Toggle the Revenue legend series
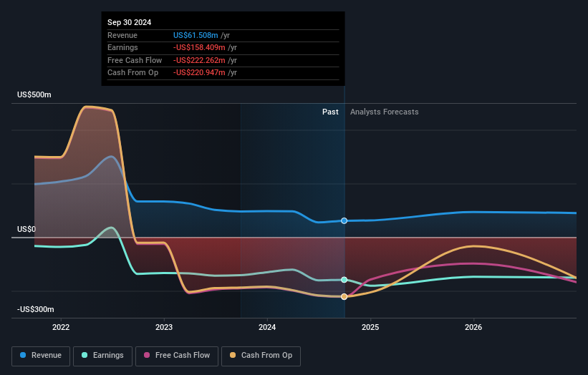Screen dimensions: 588x375 [x=41, y=356]
